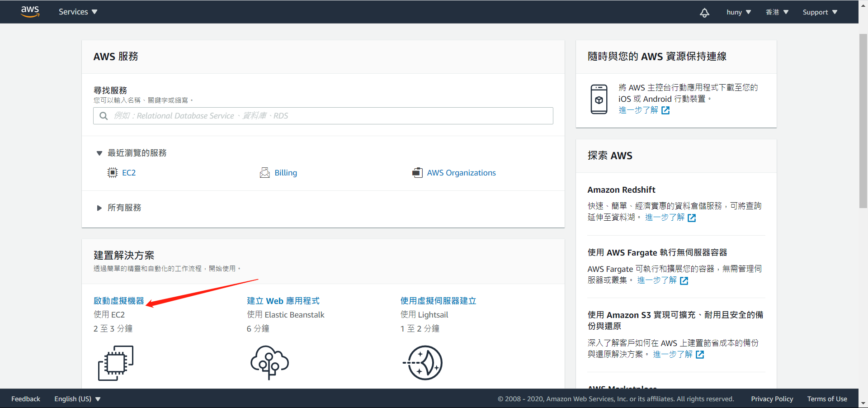Image resolution: width=868 pixels, height=408 pixels.
Task: Click 使用 Elastic Beanstalk text
Action: point(286,315)
